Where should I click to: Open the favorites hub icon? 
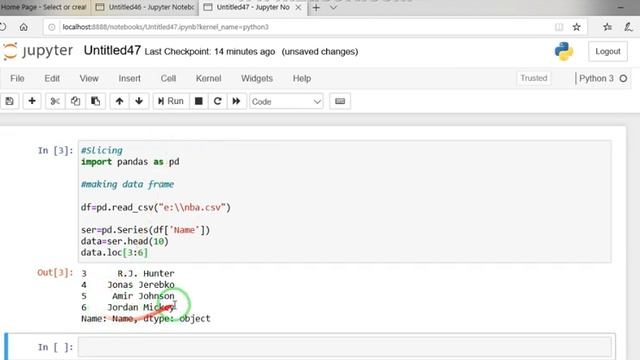click(607, 27)
